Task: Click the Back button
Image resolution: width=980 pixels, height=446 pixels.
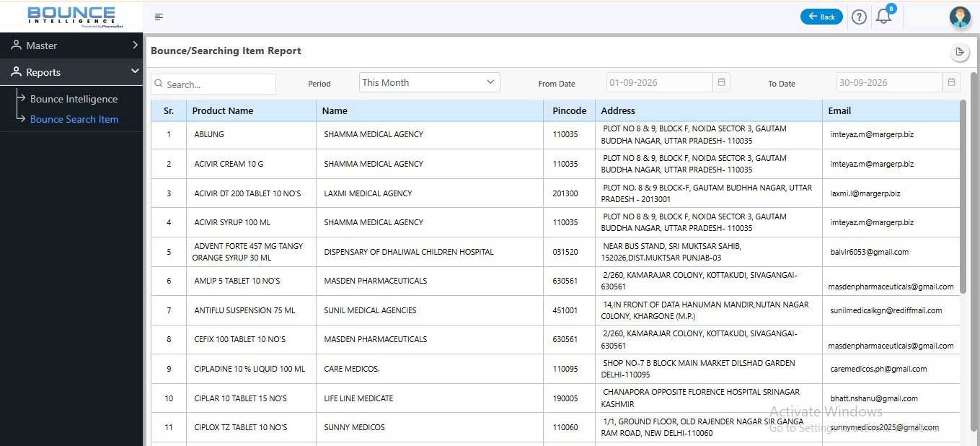Action: [821, 17]
